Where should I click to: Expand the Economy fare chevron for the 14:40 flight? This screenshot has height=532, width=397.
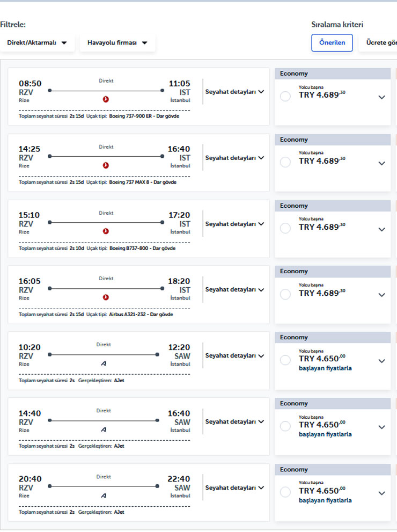(381, 427)
